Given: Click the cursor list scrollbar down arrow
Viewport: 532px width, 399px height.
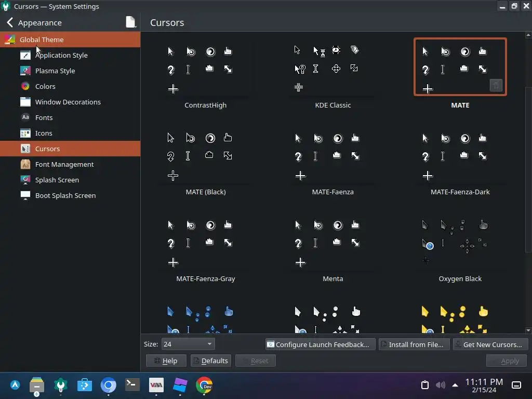Looking at the screenshot, I should (528, 330).
